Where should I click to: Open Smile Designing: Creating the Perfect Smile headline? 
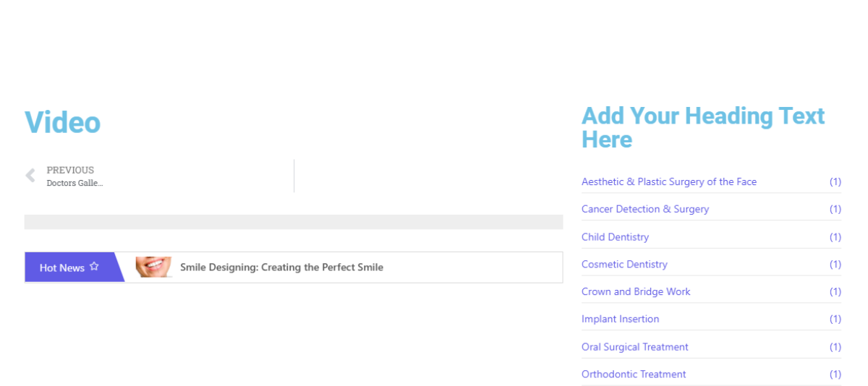click(281, 267)
